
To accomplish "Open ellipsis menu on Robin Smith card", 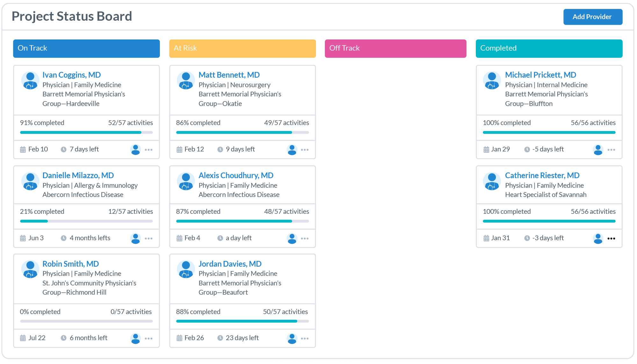I will (x=148, y=338).
